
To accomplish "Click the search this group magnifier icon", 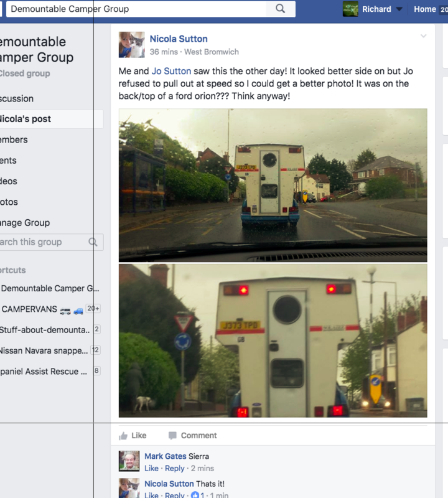I will tap(93, 242).
